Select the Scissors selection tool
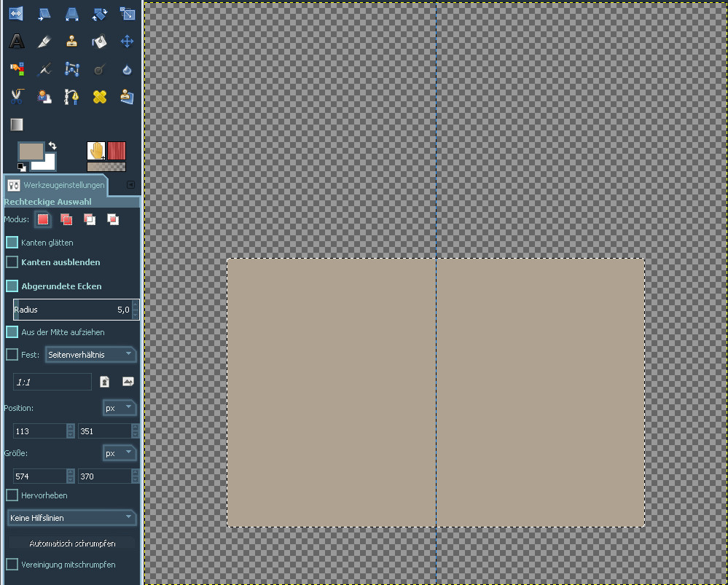 16,96
